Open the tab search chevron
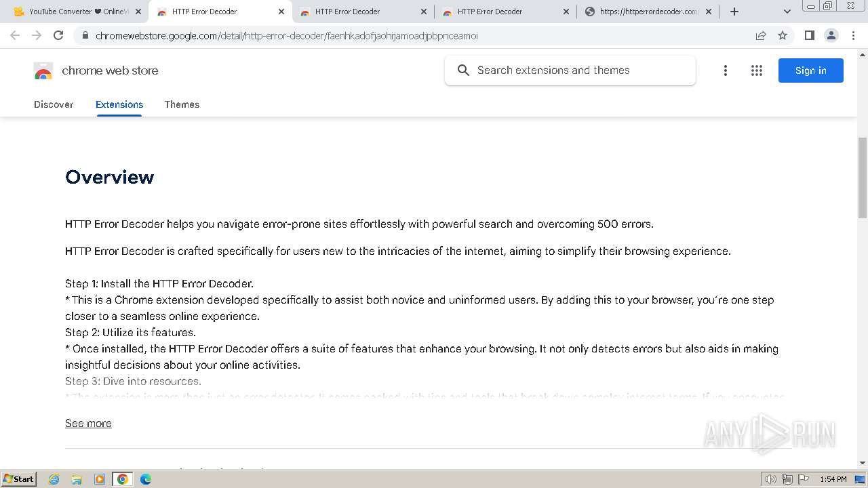 pos(787,12)
